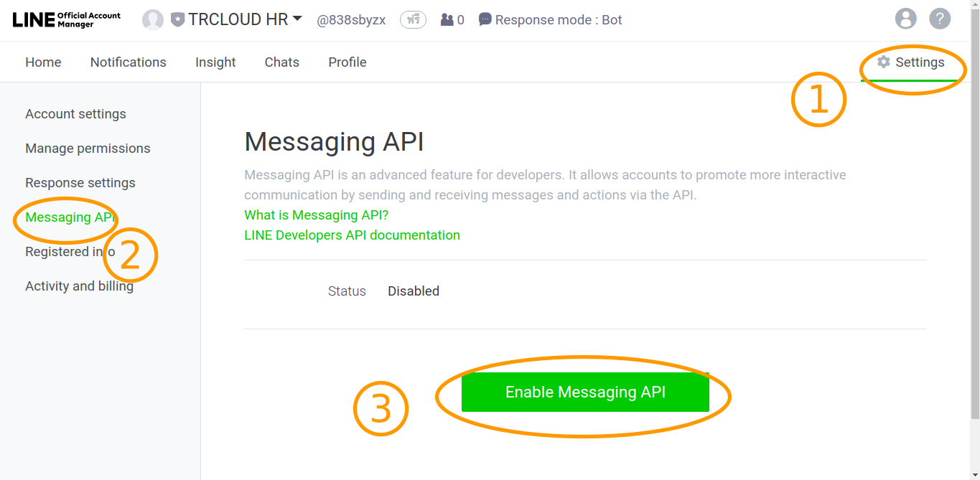Click the Disabled status value
The width and height of the screenshot is (980, 480).
tap(414, 291)
